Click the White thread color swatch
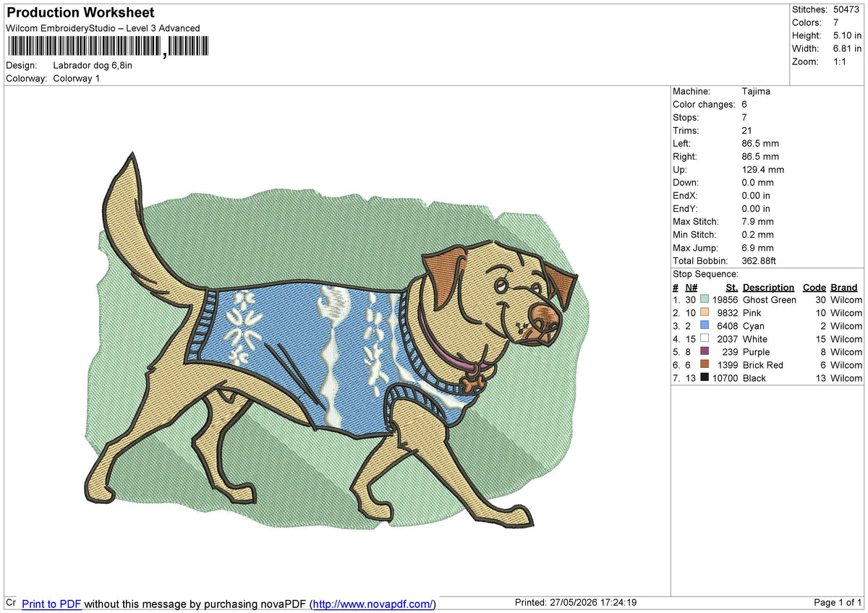Viewport: 868px width, 613px height. pos(705,339)
